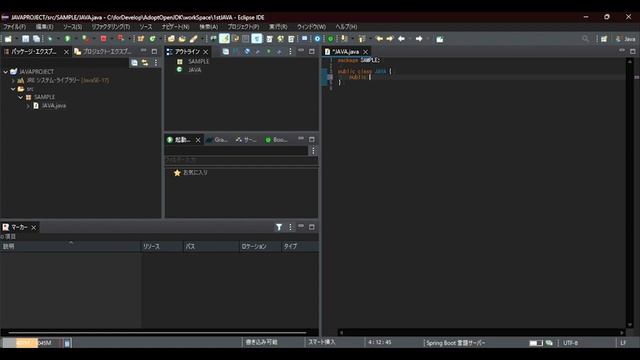The width and height of the screenshot is (640, 360).
Task: Expand the JRE System Library node
Action: tap(13, 80)
